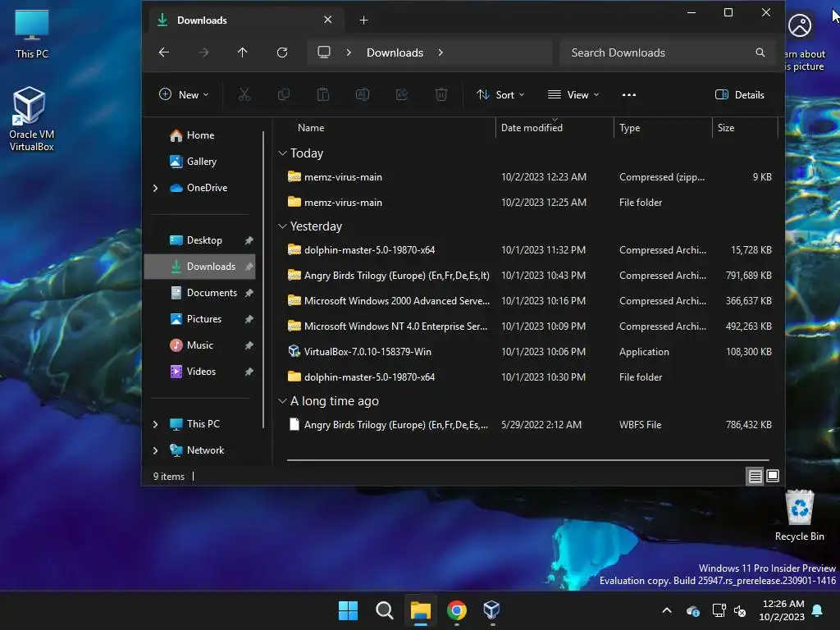Open the See more three-dots menu

click(x=629, y=95)
